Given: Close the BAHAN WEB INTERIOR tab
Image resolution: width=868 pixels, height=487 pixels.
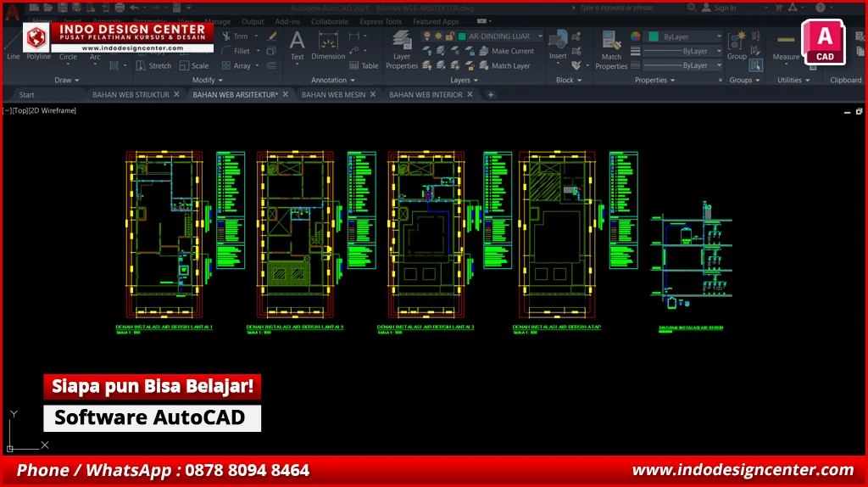Looking at the screenshot, I should (470, 95).
